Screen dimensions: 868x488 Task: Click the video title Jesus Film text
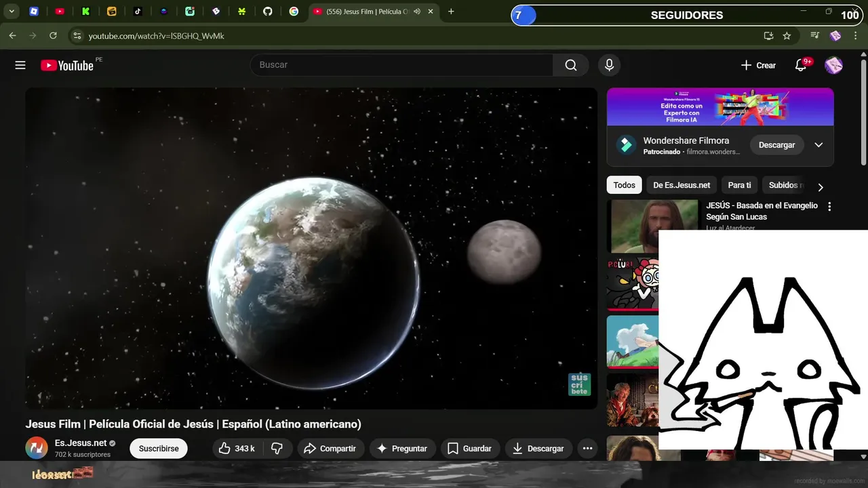pos(193,424)
